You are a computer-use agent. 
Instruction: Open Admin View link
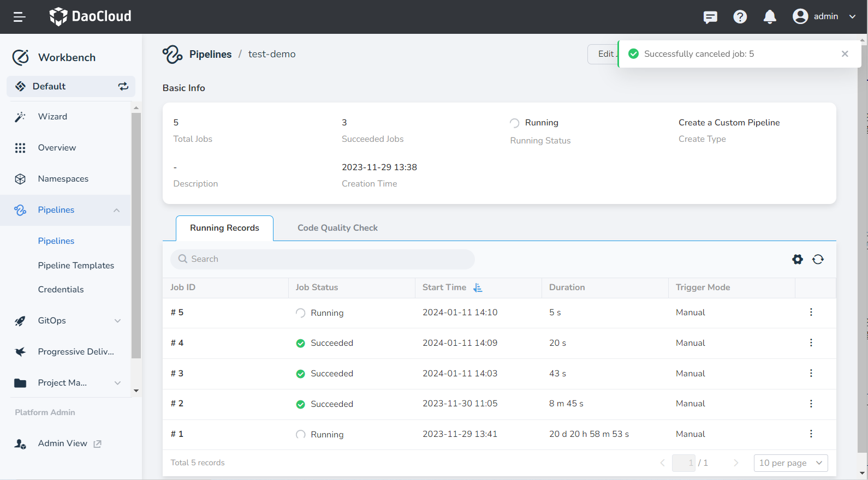point(63,443)
